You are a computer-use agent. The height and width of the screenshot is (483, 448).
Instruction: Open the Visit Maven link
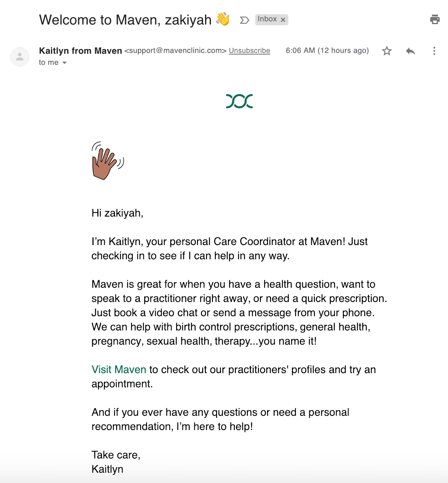pyautogui.click(x=119, y=370)
